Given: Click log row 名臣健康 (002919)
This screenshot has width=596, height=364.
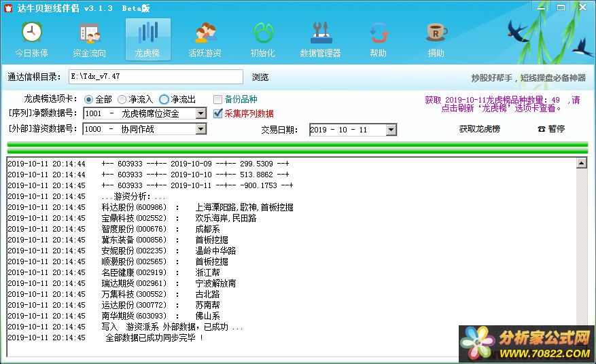Looking at the screenshot, I should (x=113, y=272).
